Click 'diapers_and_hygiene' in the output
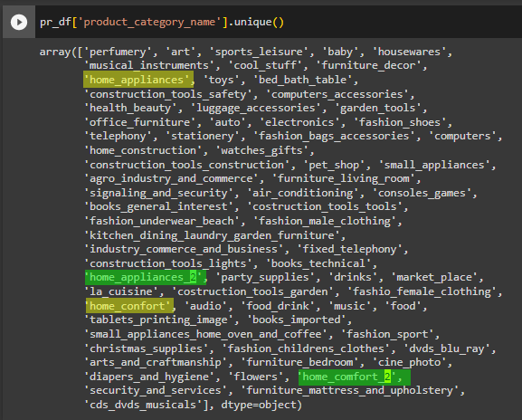The image size is (522, 420). tap(149, 377)
